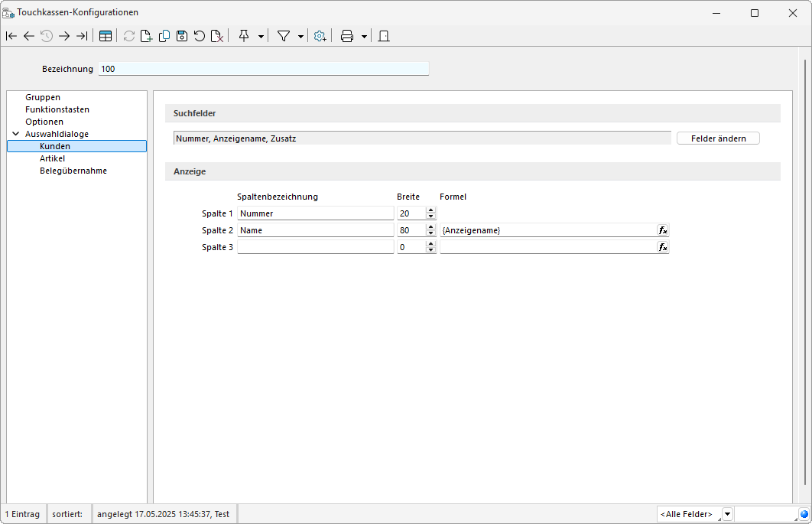
Task: Decrease the Spalte 2 Breite value
Action: (431, 233)
